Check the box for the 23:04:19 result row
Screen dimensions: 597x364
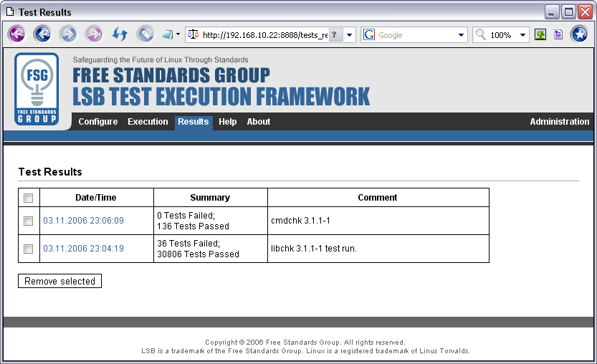click(28, 249)
